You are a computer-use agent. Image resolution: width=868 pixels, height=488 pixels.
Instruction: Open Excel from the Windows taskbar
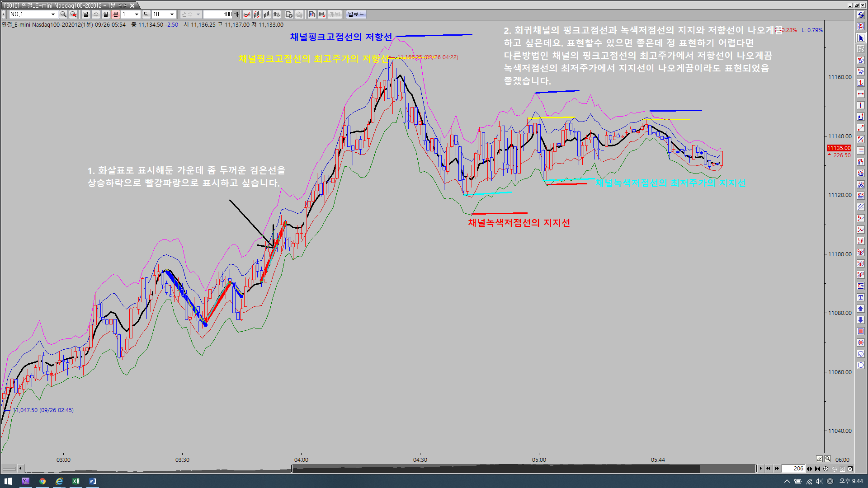tap(76, 481)
